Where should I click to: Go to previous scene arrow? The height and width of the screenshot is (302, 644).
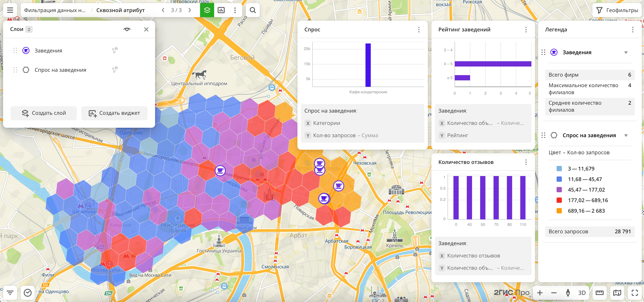coord(163,10)
